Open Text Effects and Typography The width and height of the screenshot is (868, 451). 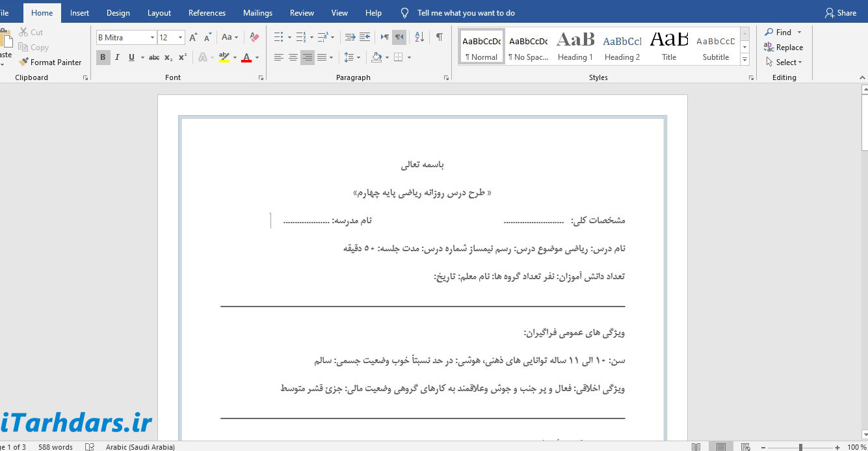coord(203,57)
